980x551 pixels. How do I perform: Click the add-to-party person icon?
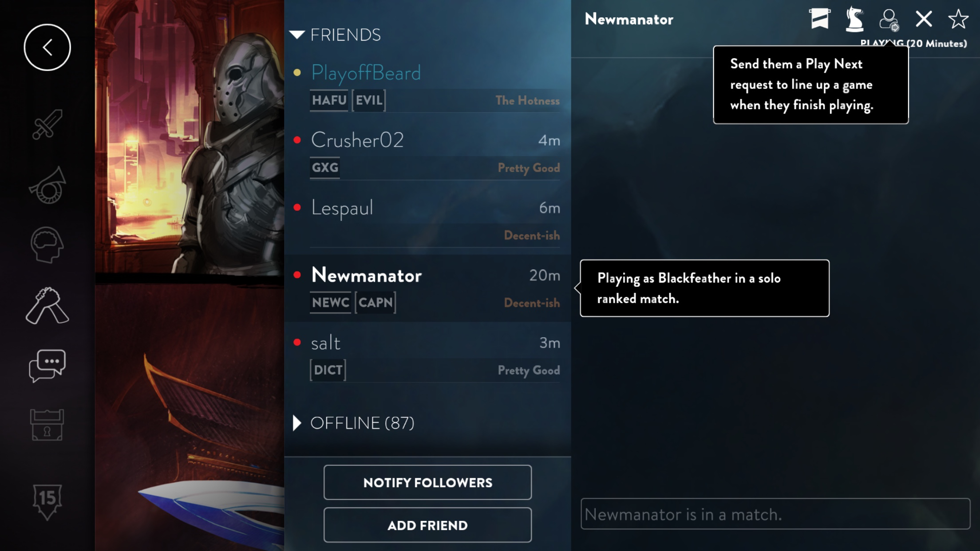pos(889,20)
